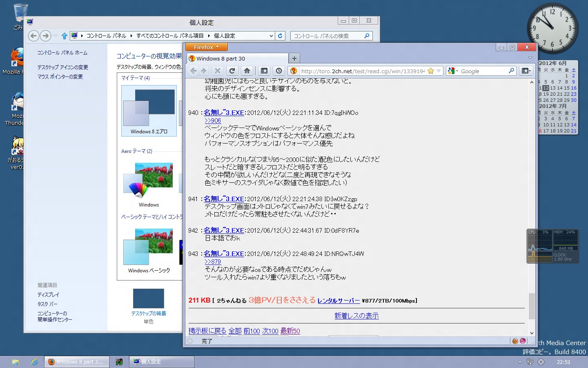Image resolution: width=588 pixels, height=368 pixels.
Task: Open Internet Explorer from the taskbar
Action: 35,362
